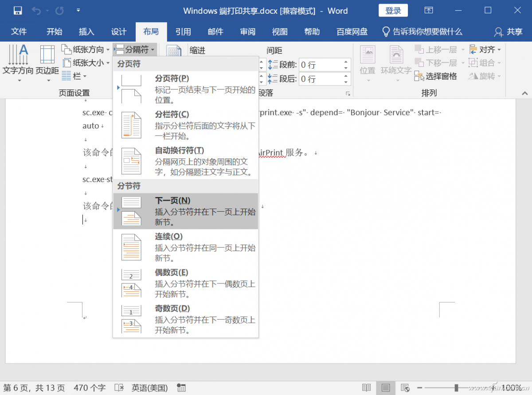532x395 pixels.
Task: Switch to Read Mode view in status bar
Action: point(366,388)
